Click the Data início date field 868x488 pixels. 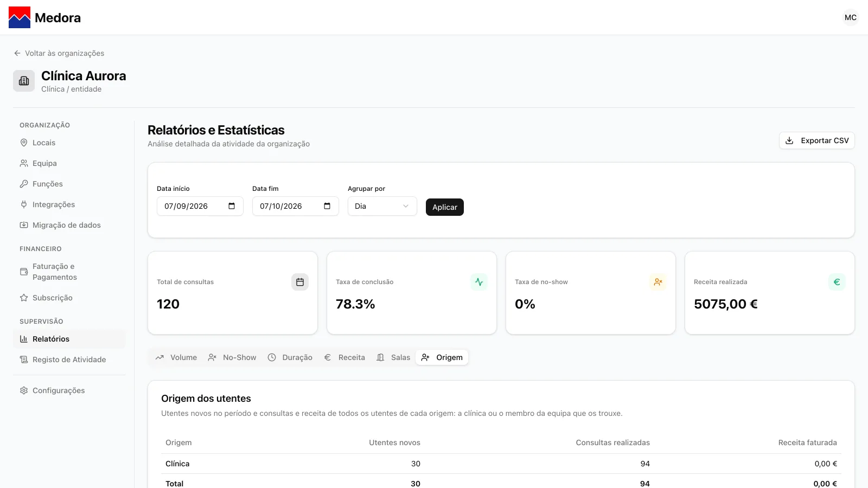(200, 206)
